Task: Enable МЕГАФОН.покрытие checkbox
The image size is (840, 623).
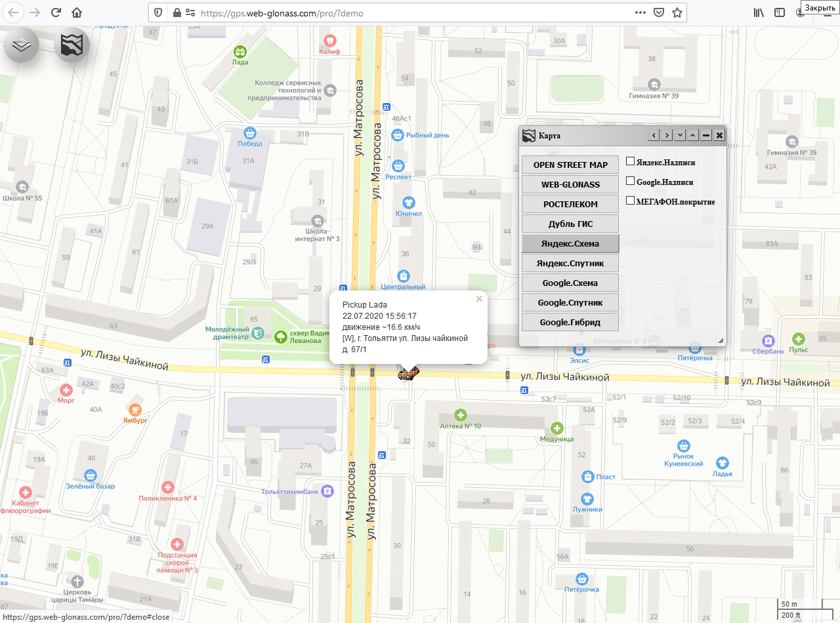Action: point(630,200)
